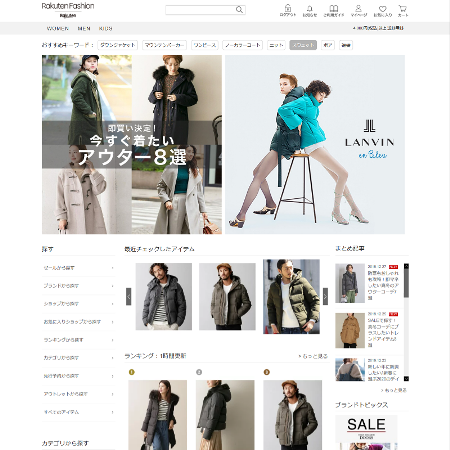Viewport: 450px width, 450px height.
Task: Click もっと見る beside the ranking heading
Action: coord(313,356)
